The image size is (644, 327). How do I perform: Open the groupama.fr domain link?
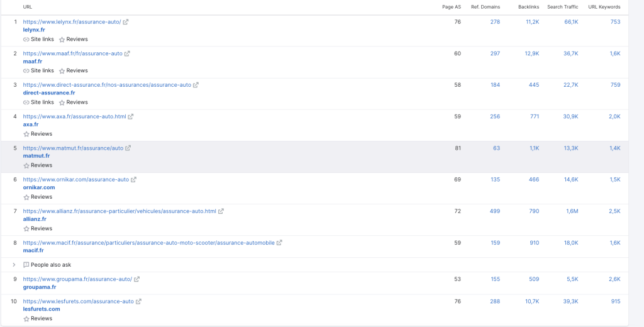tap(40, 287)
